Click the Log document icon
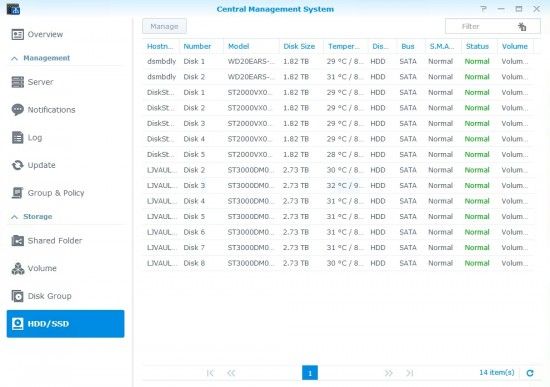This screenshot has height=387, width=550. point(18,138)
